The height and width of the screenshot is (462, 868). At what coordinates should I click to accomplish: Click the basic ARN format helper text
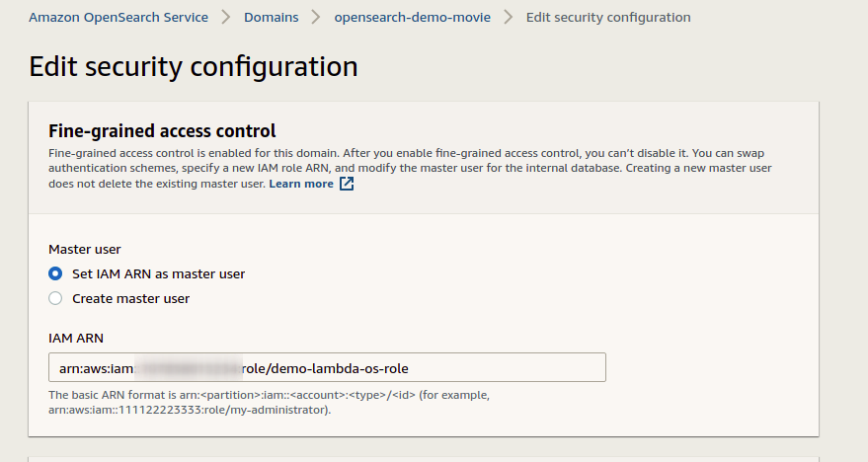tap(267, 402)
